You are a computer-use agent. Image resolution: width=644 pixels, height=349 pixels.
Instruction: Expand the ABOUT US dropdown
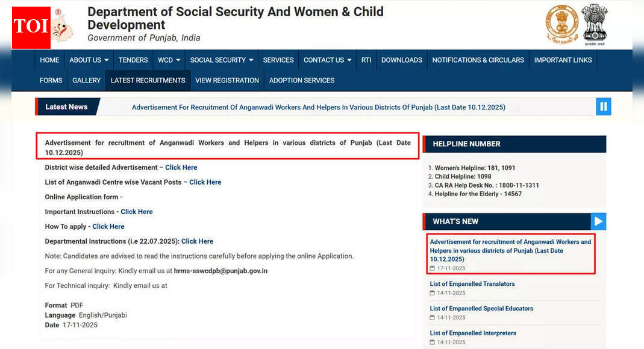pos(89,60)
